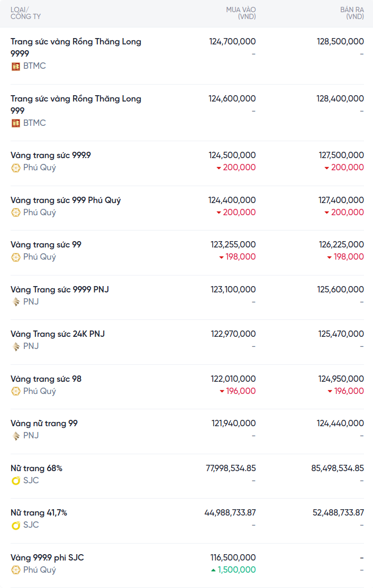Select the Vàng trang sức 98 title
The image size is (373, 588).
[46, 379]
